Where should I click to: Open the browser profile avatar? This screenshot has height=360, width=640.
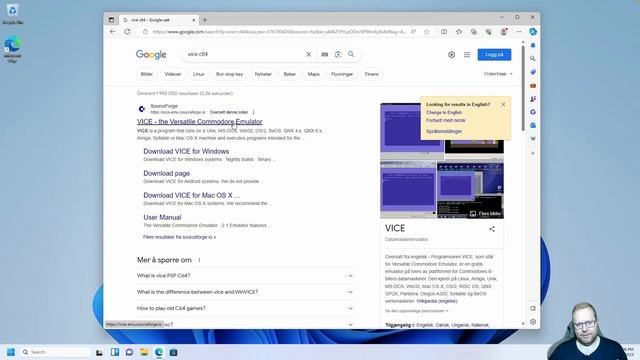[504, 32]
